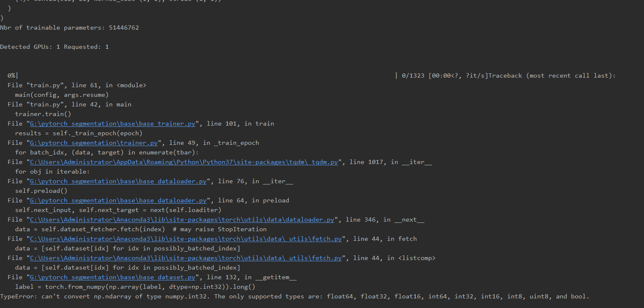Open base_dataloader.py link at line 64
This screenshot has height=308, width=644.
pyautogui.click(x=119, y=200)
